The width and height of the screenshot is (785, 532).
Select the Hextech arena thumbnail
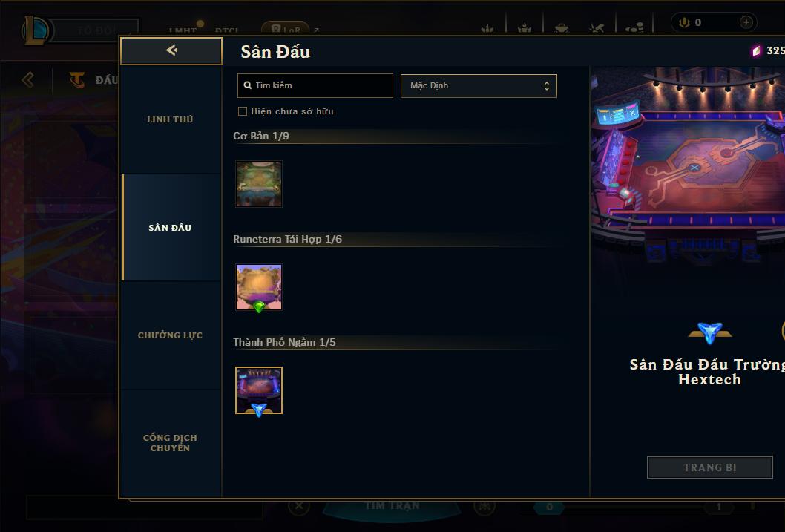[259, 390]
